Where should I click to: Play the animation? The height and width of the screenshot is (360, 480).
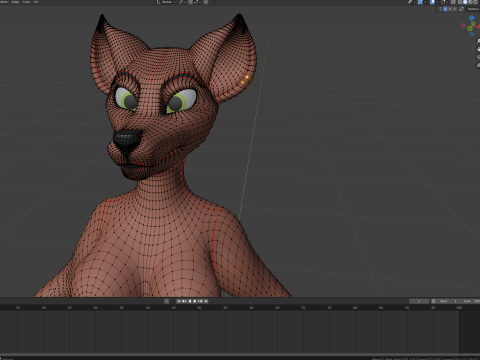pyautogui.click(x=195, y=301)
